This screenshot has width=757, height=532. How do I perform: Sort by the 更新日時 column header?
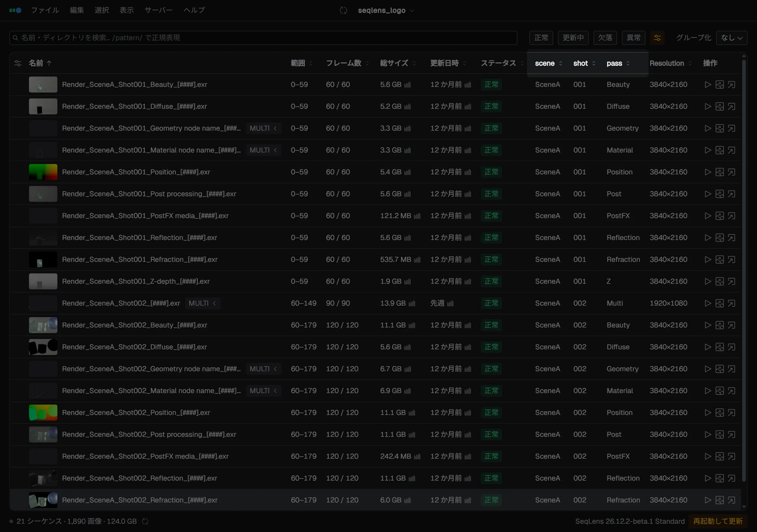[x=448, y=63]
